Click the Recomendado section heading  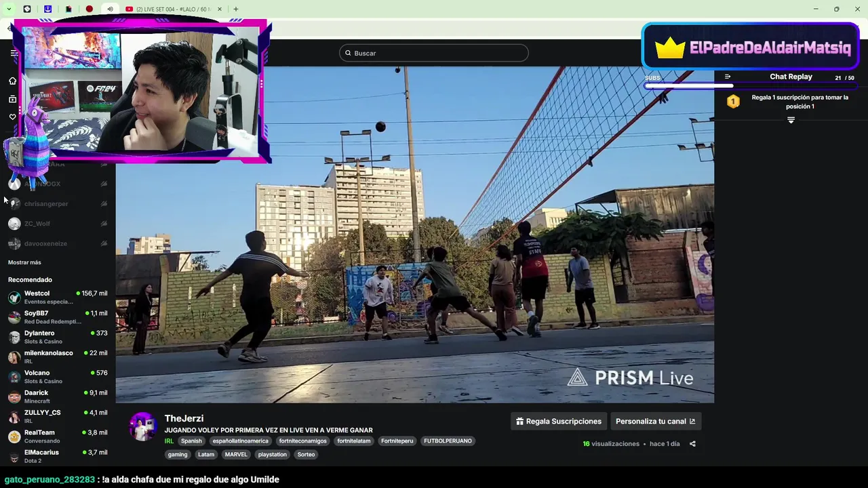coord(30,280)
